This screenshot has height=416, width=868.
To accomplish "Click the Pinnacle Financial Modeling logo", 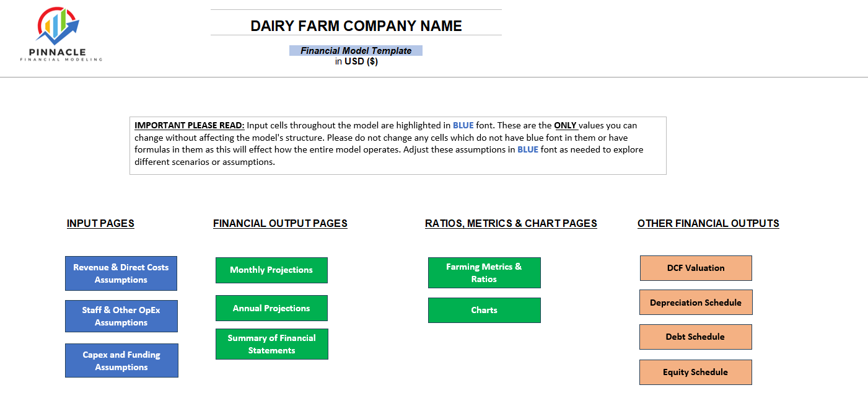I will click(59, 34).
